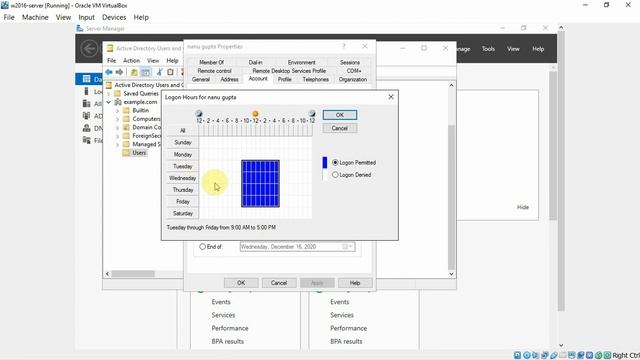Click the cut scissors toolbar icon
Image resolution: width=640 pixels, height=360 pixels.
pos(160,72)
